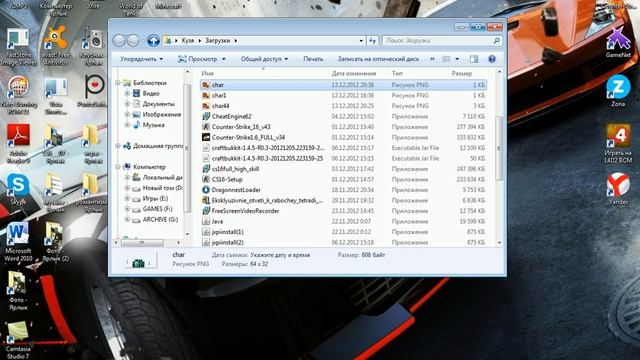Viewport: 640px width, 360px height.
Task: Open view options dropdown arrow
Action: (457, 59)
